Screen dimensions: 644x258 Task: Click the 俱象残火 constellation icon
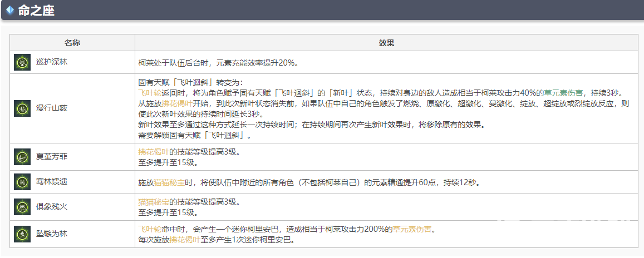click(22, 207)
